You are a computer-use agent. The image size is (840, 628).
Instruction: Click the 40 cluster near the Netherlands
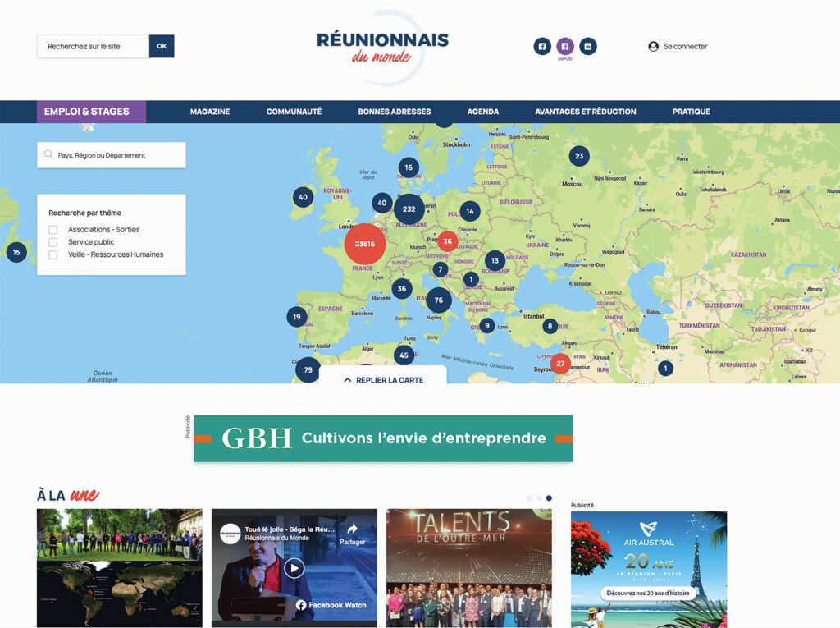[382, 204]
